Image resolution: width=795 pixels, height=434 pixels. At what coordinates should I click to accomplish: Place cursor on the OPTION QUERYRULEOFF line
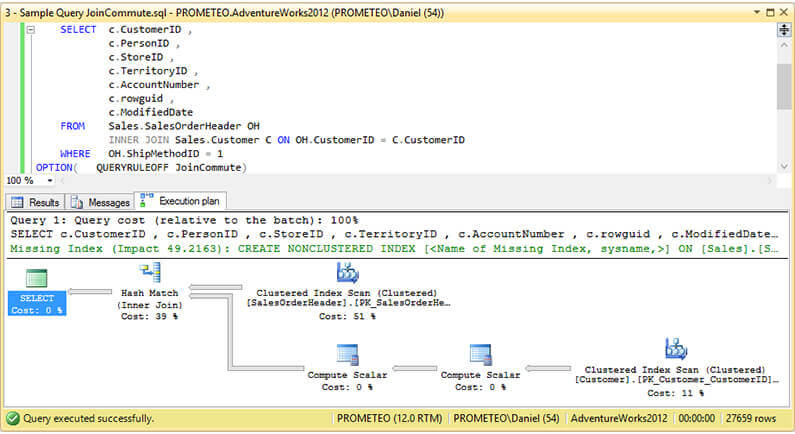point(170,168)
